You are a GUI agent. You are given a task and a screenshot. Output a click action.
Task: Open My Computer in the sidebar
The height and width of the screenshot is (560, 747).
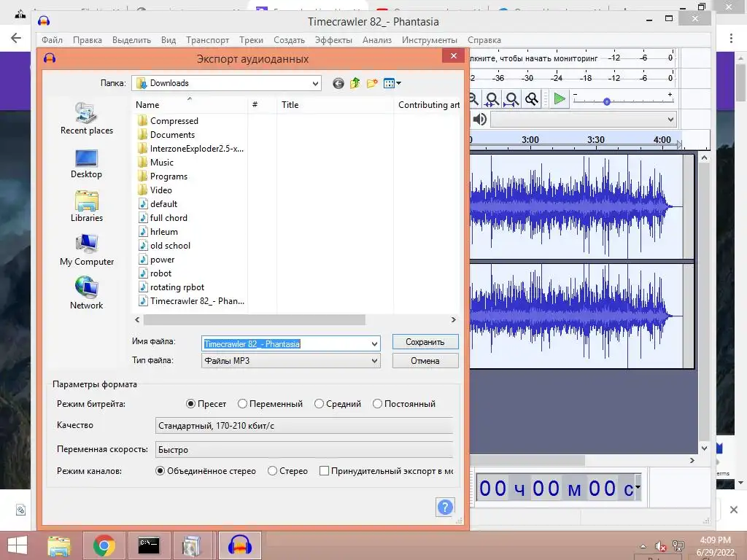[87, 250]
